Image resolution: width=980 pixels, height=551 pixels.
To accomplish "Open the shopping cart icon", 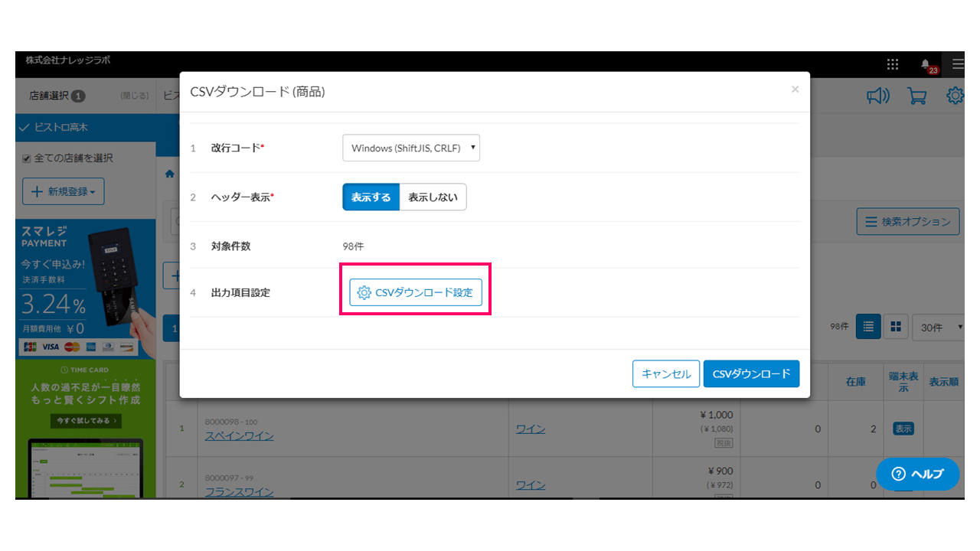I will coord(916,96).
